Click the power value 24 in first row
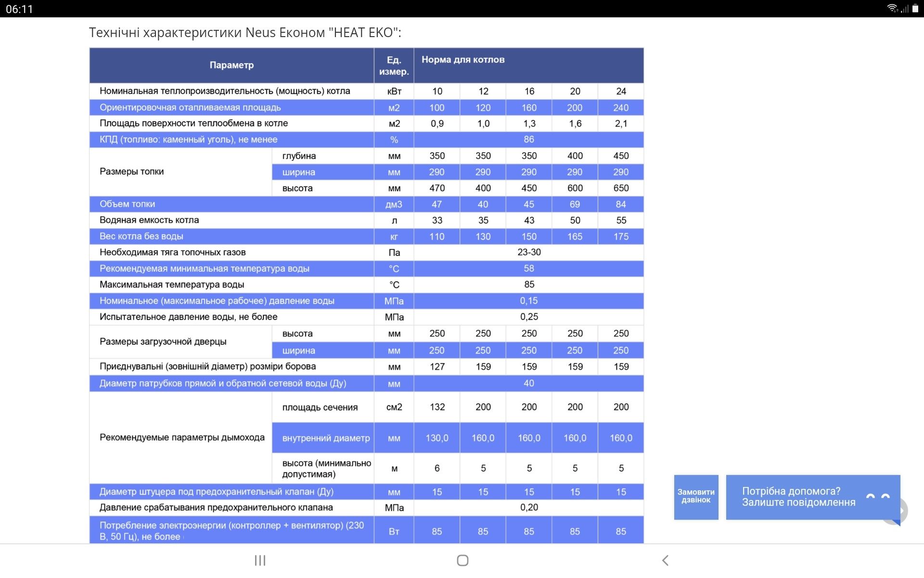The image size is (924, 578). (621, 92)
